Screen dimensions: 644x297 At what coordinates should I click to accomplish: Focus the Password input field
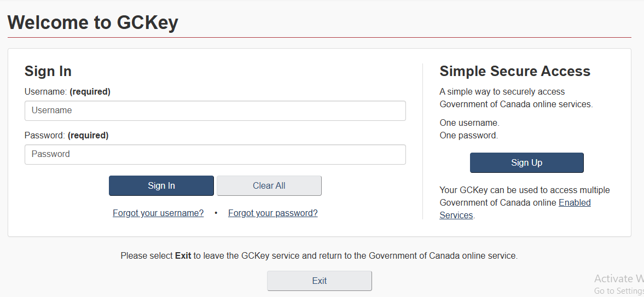coord(215,154)
